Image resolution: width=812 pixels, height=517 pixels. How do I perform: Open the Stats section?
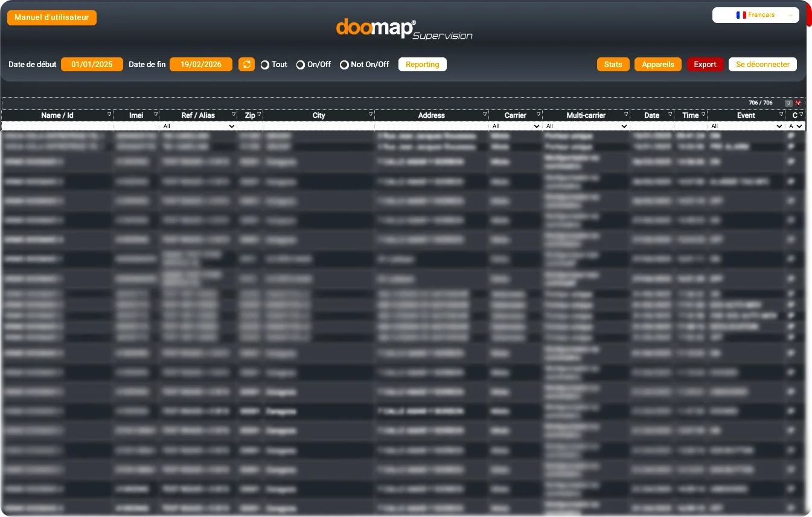[x=613, y=65]
